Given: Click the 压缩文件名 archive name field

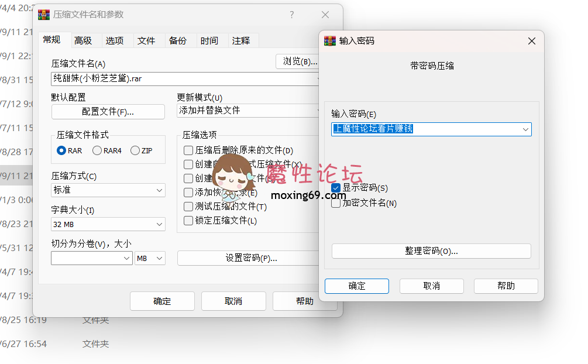Looking at the screenshot, I should [x=181, y=78].
